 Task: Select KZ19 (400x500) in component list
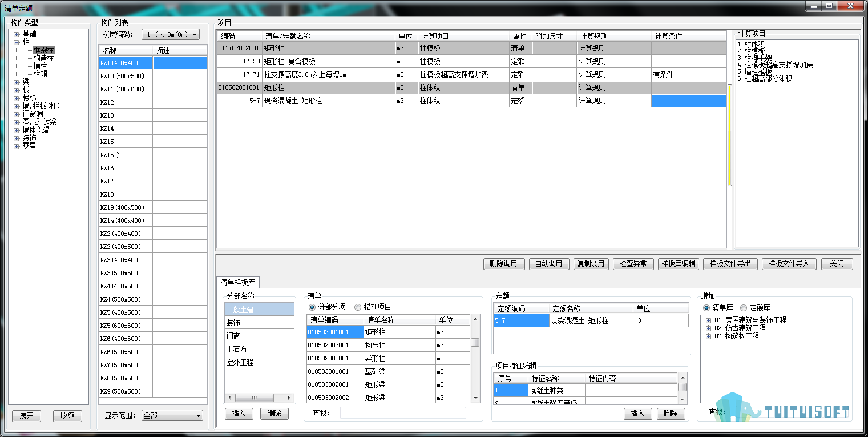(153, 207)
